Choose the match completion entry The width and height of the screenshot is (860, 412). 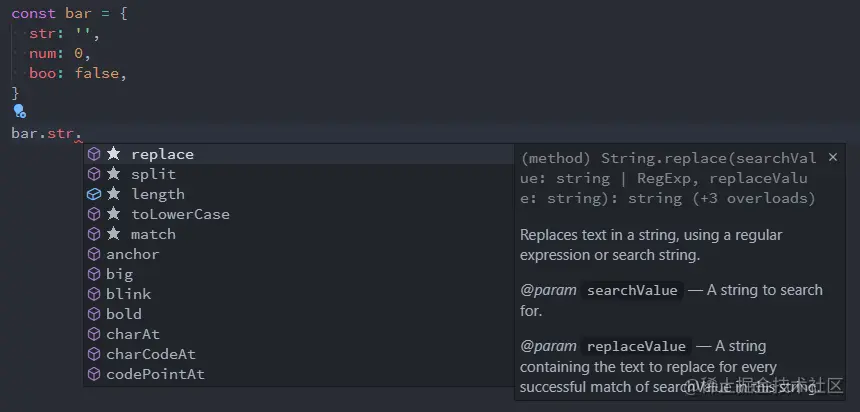(153, 234)
